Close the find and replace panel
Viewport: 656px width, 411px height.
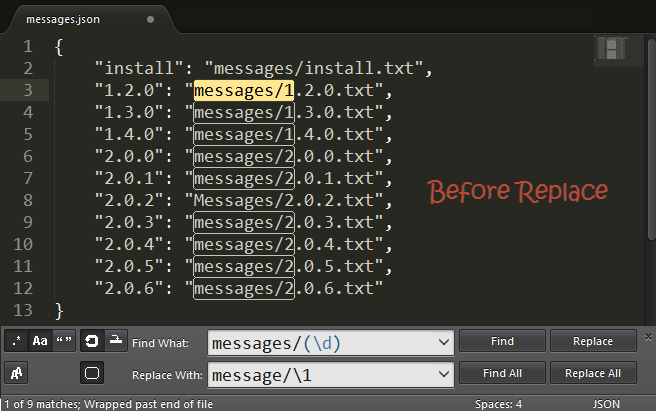(648, 337)
